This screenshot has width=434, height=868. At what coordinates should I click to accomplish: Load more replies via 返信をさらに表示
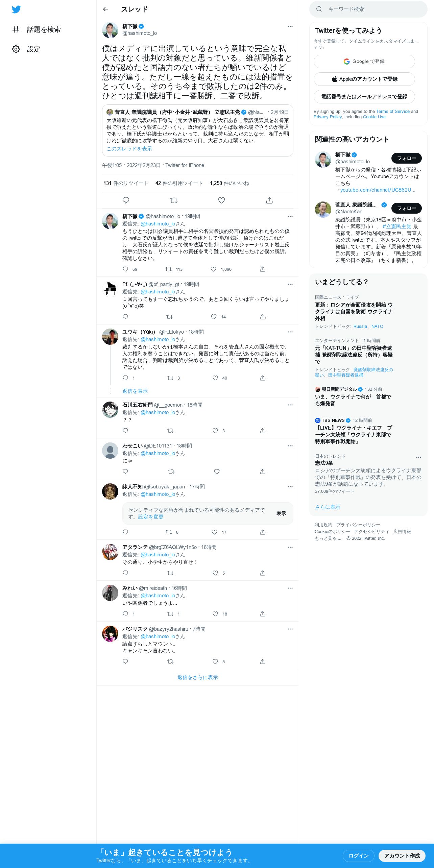pos(198,677)
